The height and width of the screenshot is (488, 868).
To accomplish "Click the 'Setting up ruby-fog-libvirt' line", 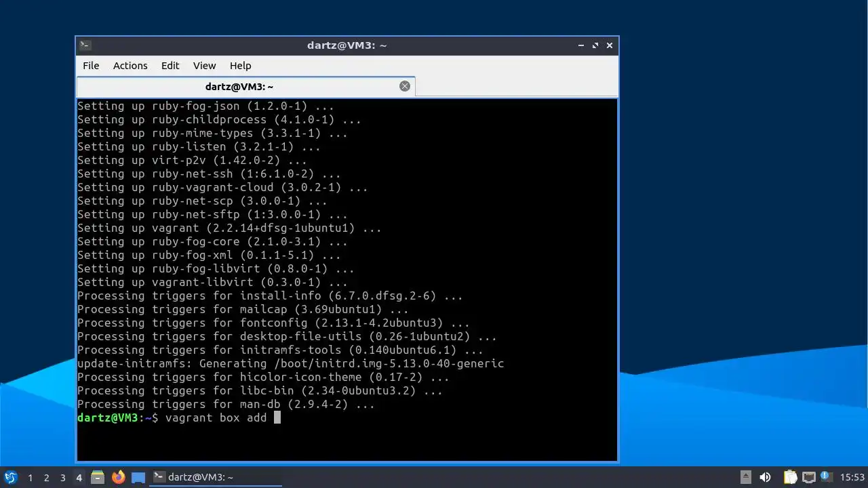I will [216, 268].
